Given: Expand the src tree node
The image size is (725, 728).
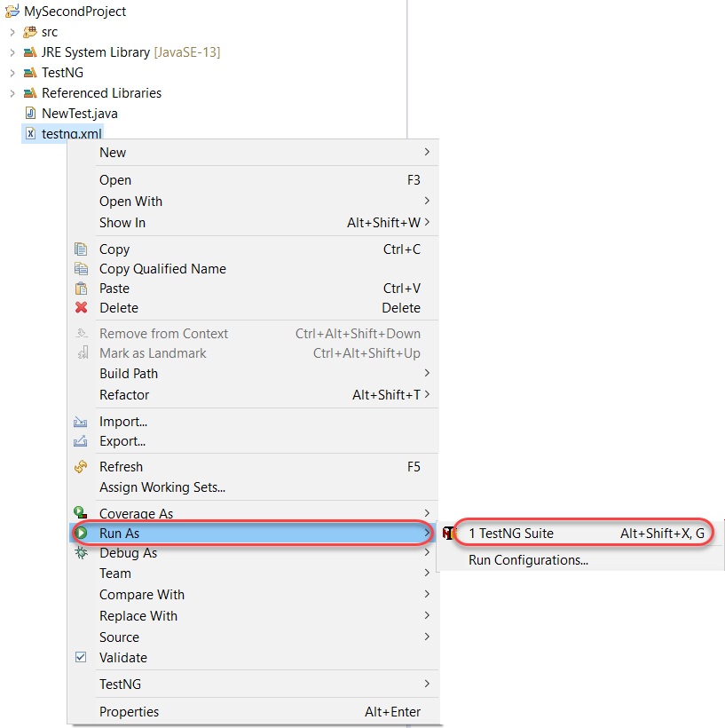Looking at the screenshot, I should [x=12, y=32].
